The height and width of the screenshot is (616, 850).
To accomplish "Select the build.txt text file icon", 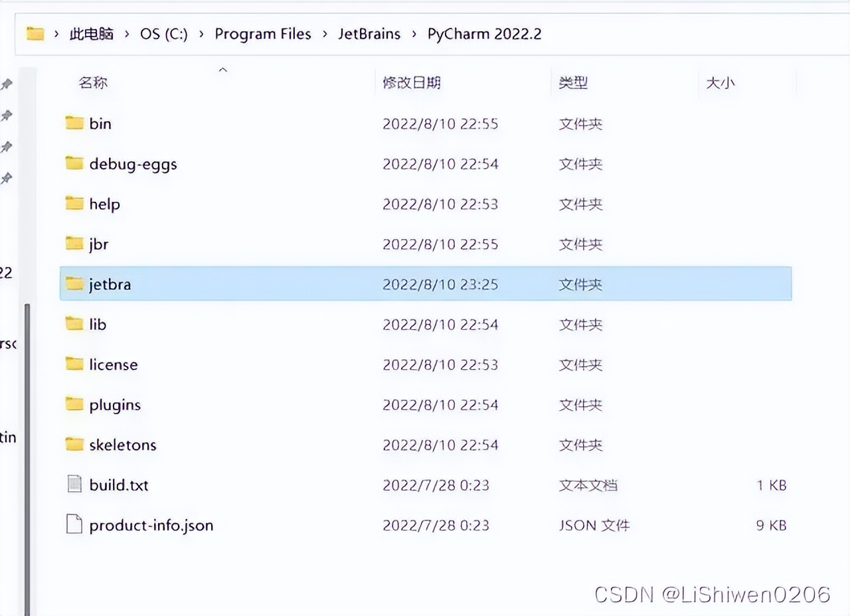I will pyautogui.click(x=74, y=485).
